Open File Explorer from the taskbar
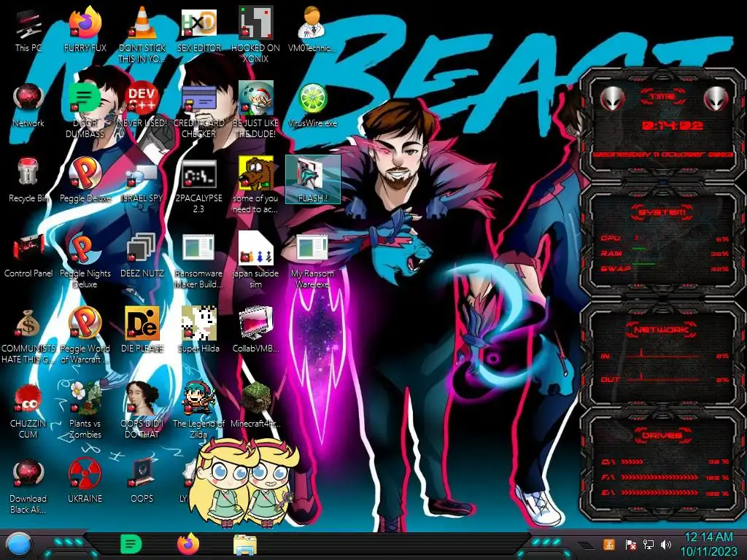Image resolution: width=747 pixels, height=560 pixels. [245, 545]
